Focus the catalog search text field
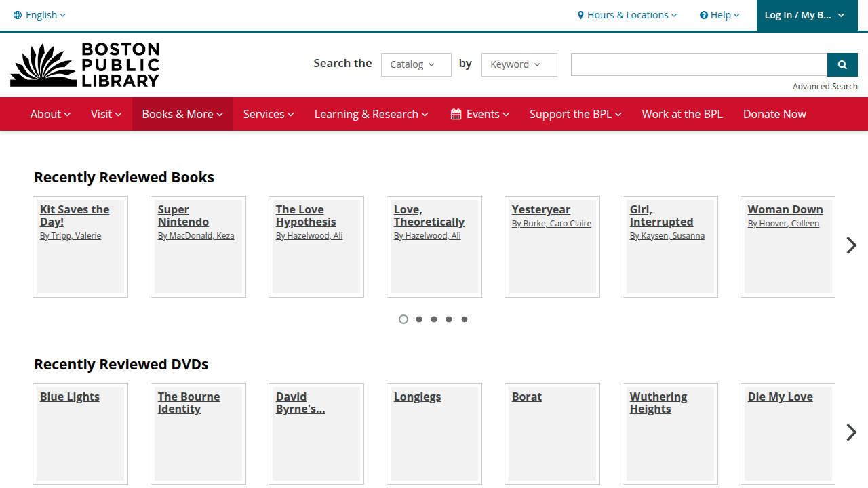Image resolution: width=868 pixels, height=488 pixels. click(x=699, y=64)
